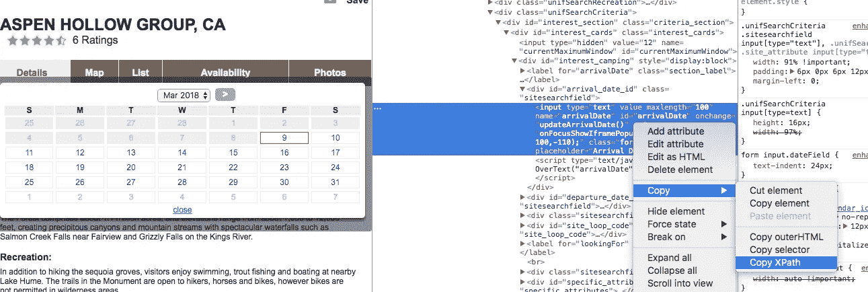868x292 pixels.
Task: Expand padding shorthand triangle in Styles
Action: coord(793,71)
